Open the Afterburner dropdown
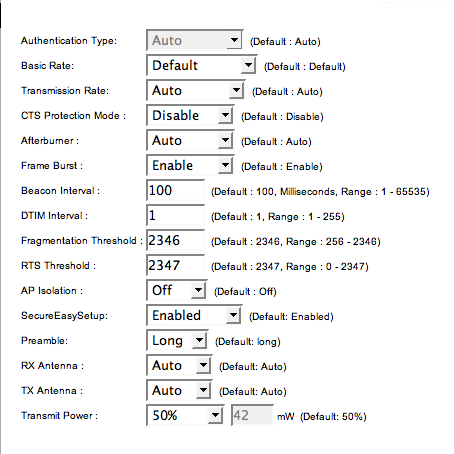Screen dimensions: 454x454 190,140
